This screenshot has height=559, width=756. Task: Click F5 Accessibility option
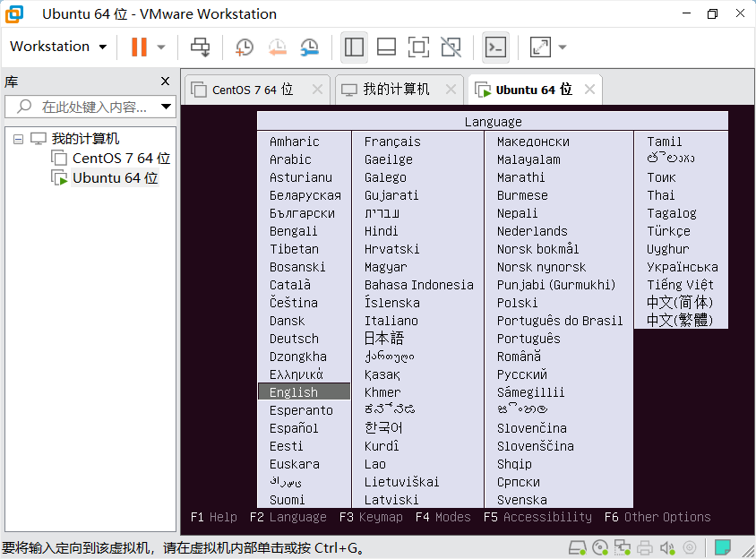click(x=537, y=517)
